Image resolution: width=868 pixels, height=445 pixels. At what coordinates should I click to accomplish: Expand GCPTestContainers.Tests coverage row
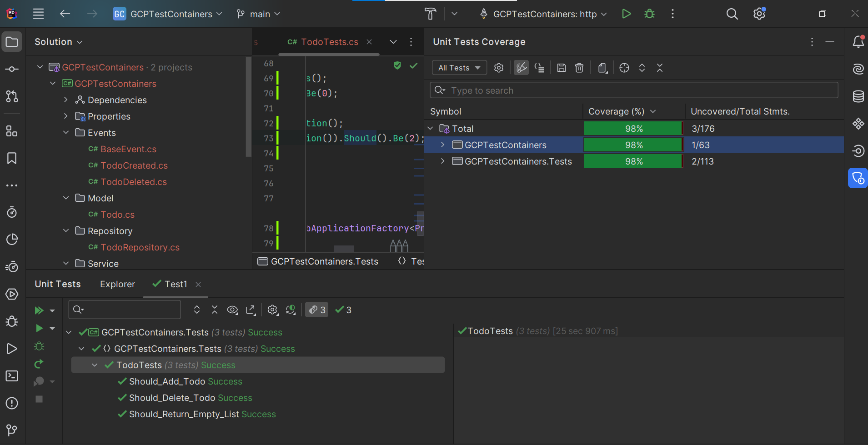[x=442, y=161]
